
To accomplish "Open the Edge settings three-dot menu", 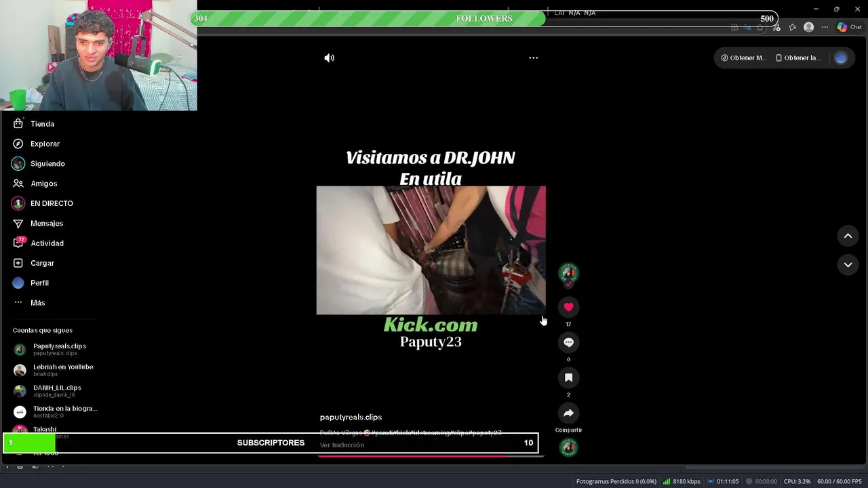I will click(825, 27).
